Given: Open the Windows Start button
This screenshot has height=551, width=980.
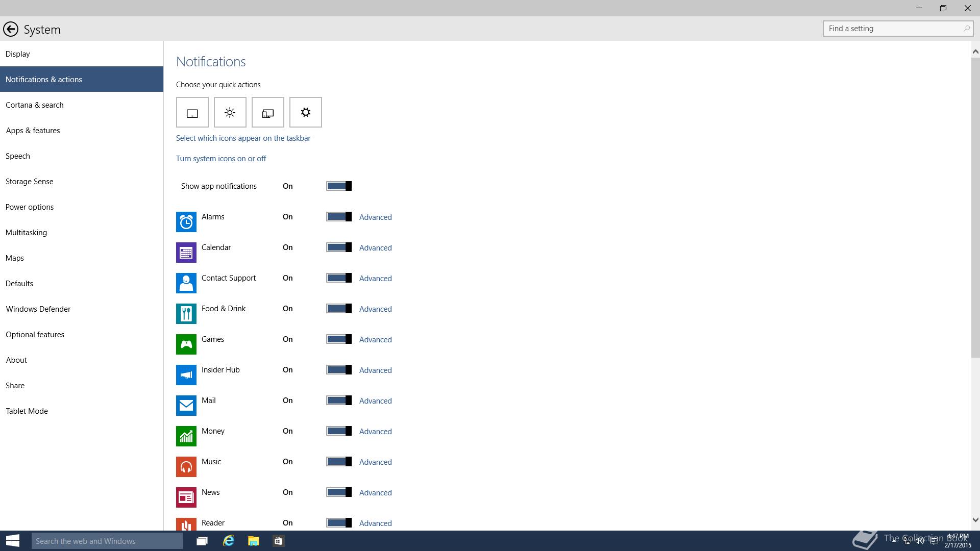Looking at the screenshot, I should pos(13,541).
